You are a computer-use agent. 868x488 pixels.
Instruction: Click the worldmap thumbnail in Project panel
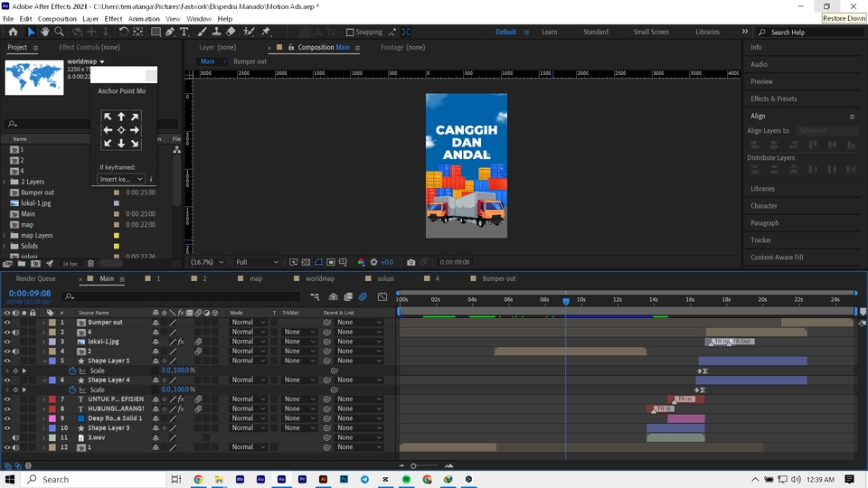pos(33,78)
